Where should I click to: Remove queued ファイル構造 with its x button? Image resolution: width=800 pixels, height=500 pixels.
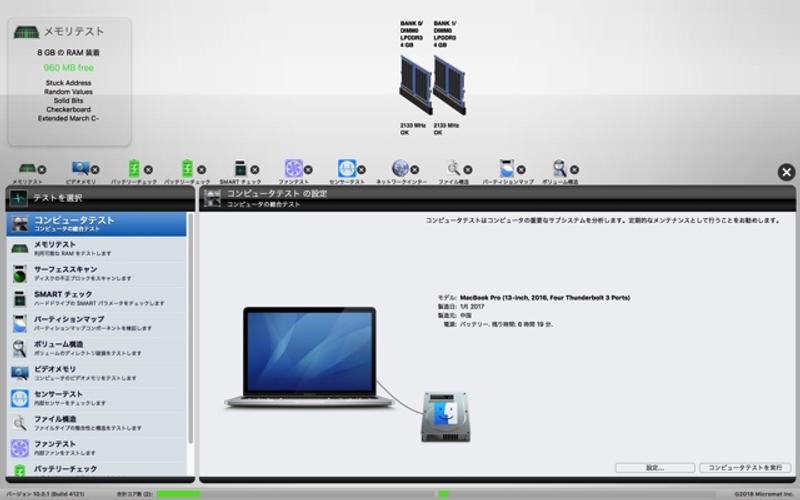[x=468, y=170]
